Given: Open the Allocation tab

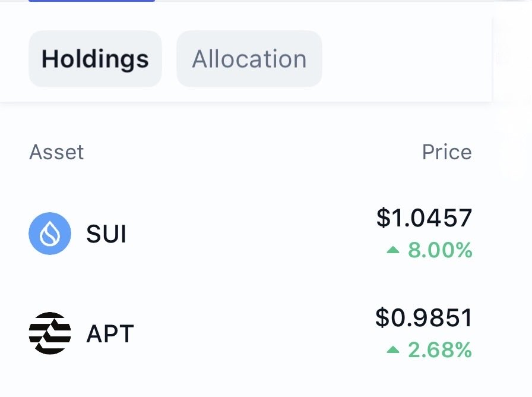Looking at the screenshot, I should (249, 59).
